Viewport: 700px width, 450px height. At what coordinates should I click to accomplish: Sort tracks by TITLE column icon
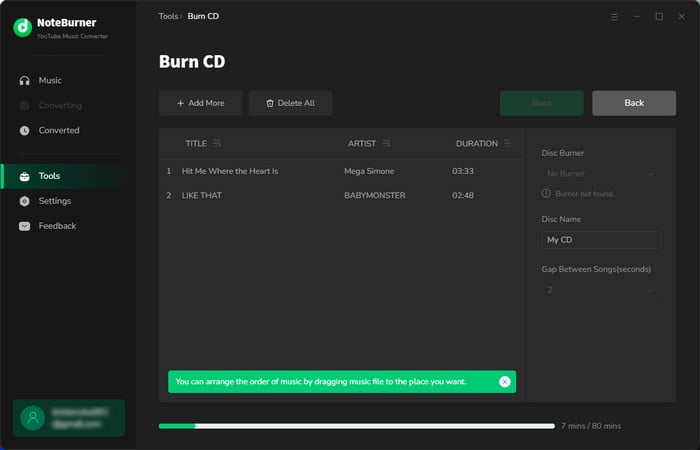217,143
